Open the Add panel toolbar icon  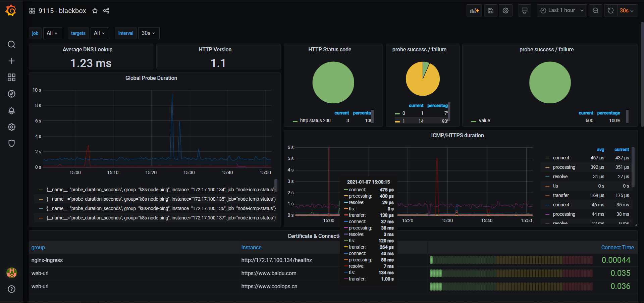474,11
